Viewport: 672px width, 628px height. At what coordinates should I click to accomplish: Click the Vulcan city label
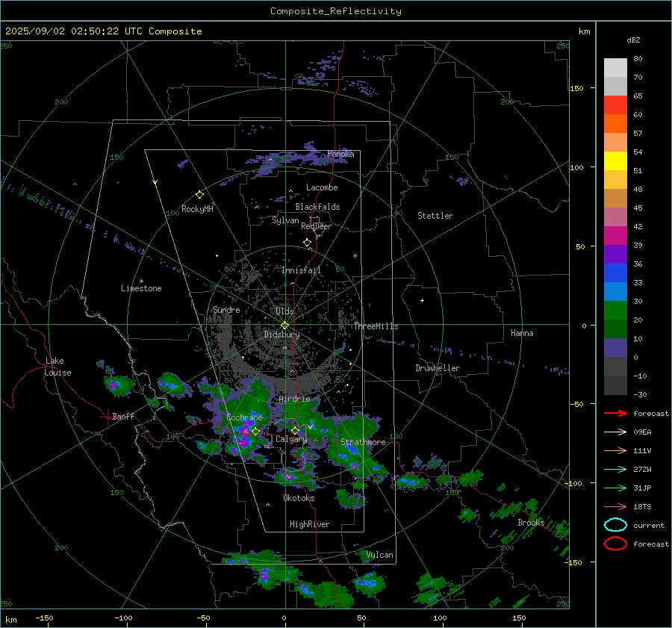379,555
